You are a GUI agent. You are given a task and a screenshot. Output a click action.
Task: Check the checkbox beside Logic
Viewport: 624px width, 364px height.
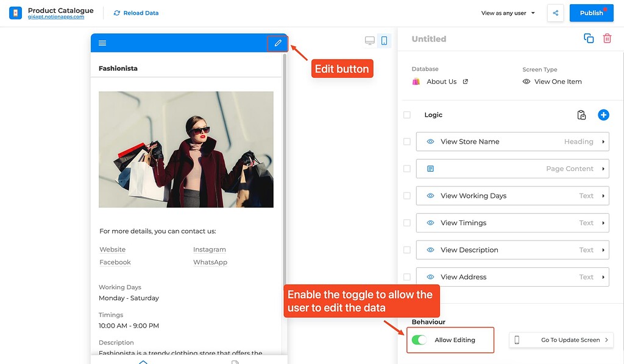coord(406,114)
